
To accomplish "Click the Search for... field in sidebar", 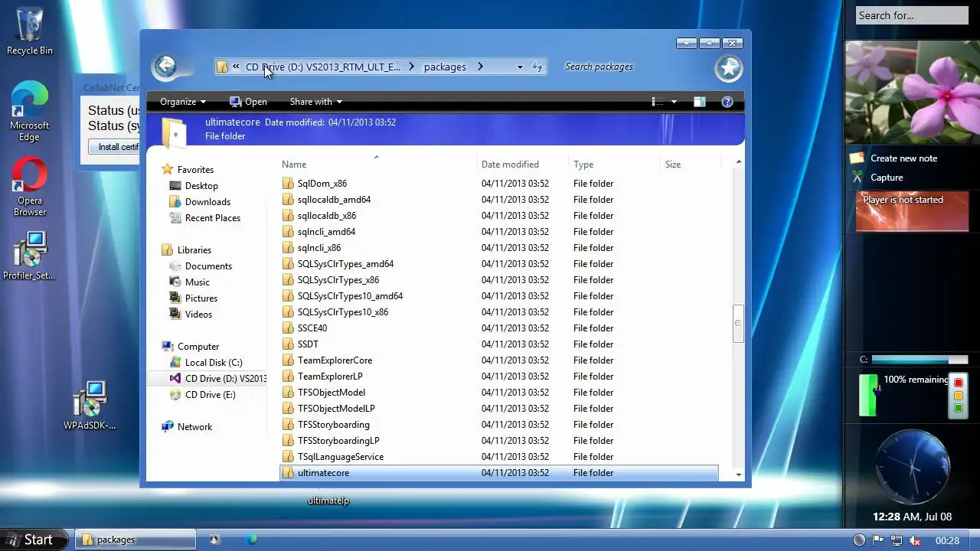I will [912, 15].
